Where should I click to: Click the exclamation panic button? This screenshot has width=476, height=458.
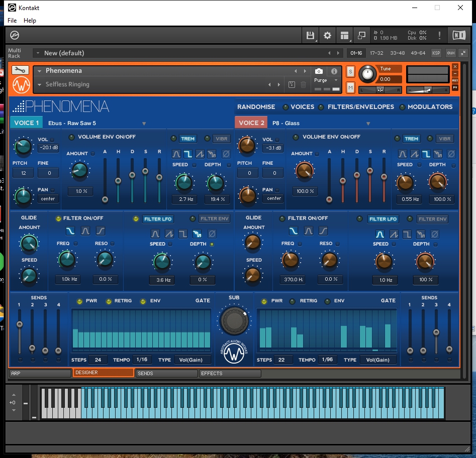click(x=439, y=36)
